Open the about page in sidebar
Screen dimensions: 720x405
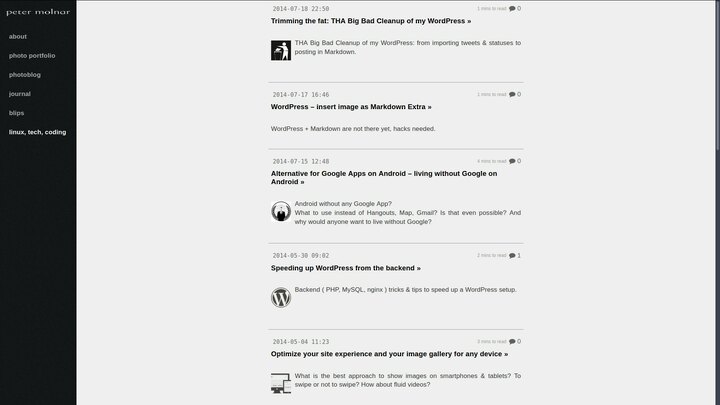pos(18,36)
